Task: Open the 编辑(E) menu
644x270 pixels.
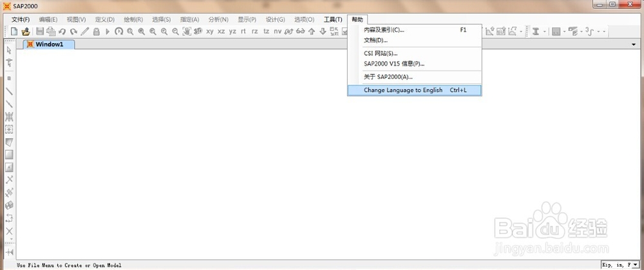Action: click(x=48, y=19)
